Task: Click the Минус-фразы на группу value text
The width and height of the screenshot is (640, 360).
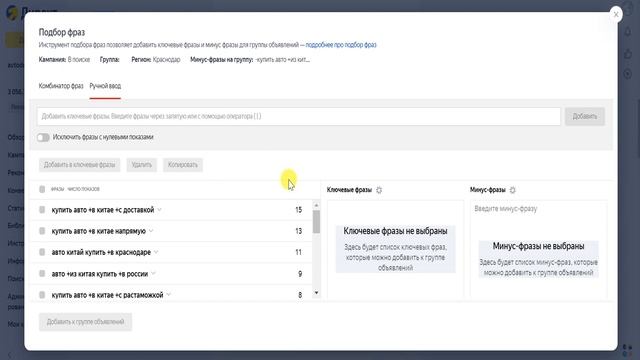Action: 282,60
